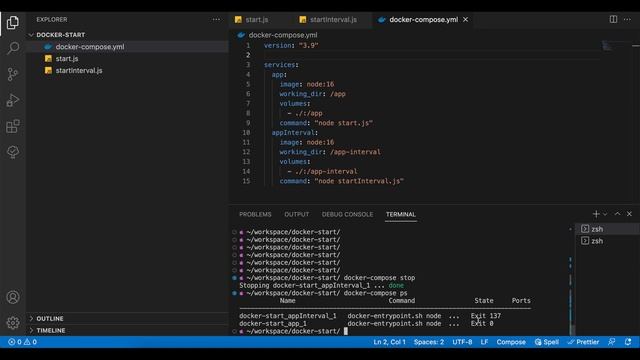Click the "docker-compose stop" command line

point(379,278)
